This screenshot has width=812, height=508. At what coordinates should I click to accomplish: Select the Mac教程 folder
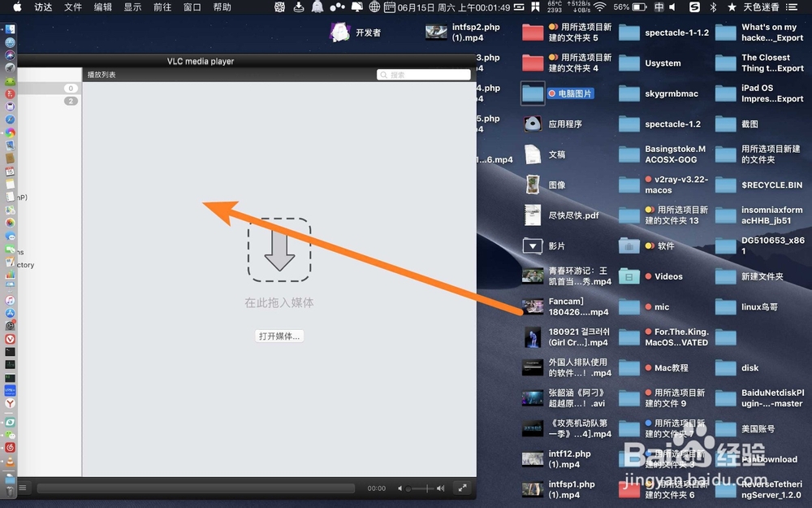click(654, 367)
